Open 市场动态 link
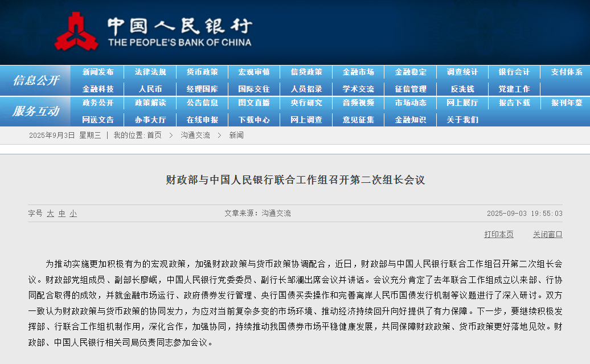Viewport: 590px width, 364px height. (x=411, y=103)
